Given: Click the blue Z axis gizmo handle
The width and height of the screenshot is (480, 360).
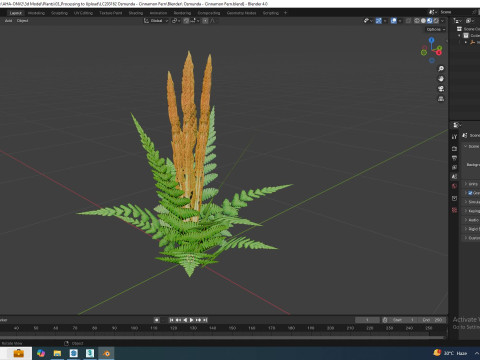Looking at the screenshot, I should 432,40.
